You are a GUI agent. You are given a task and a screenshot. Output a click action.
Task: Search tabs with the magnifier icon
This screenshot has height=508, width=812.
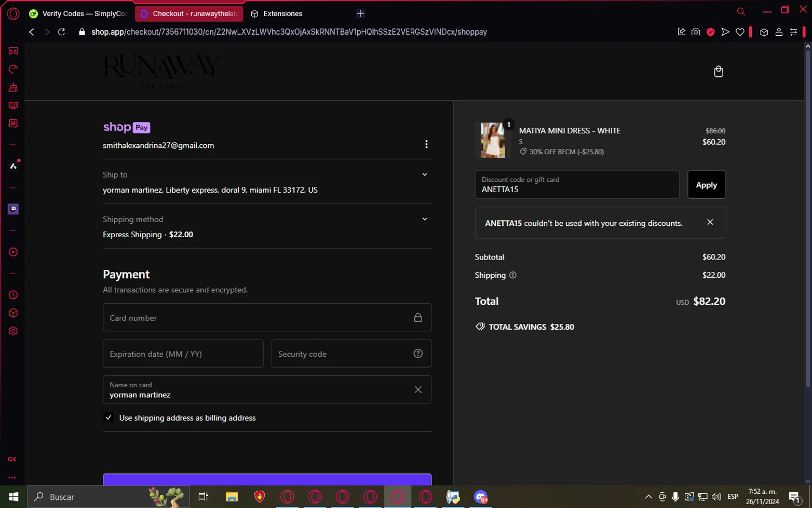pos(741,11)
